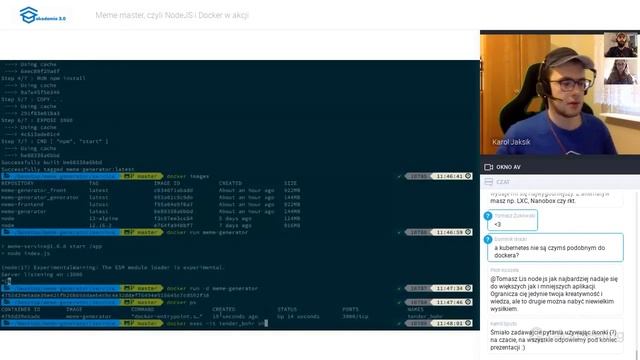This screenshot has height=360, width=640.
Task: Select the bearded participant's video thumbnail
Action: [x=620, y=44]
